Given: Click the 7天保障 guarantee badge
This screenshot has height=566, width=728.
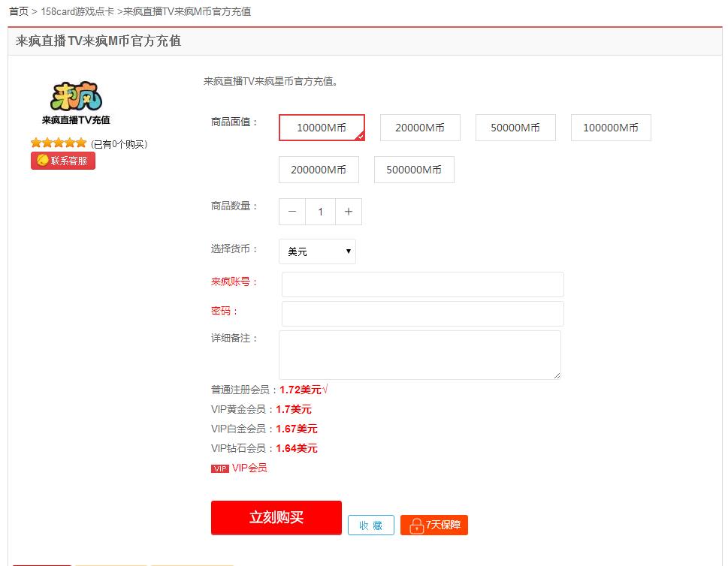Looking at the screenshot, I should click(434, 525).
